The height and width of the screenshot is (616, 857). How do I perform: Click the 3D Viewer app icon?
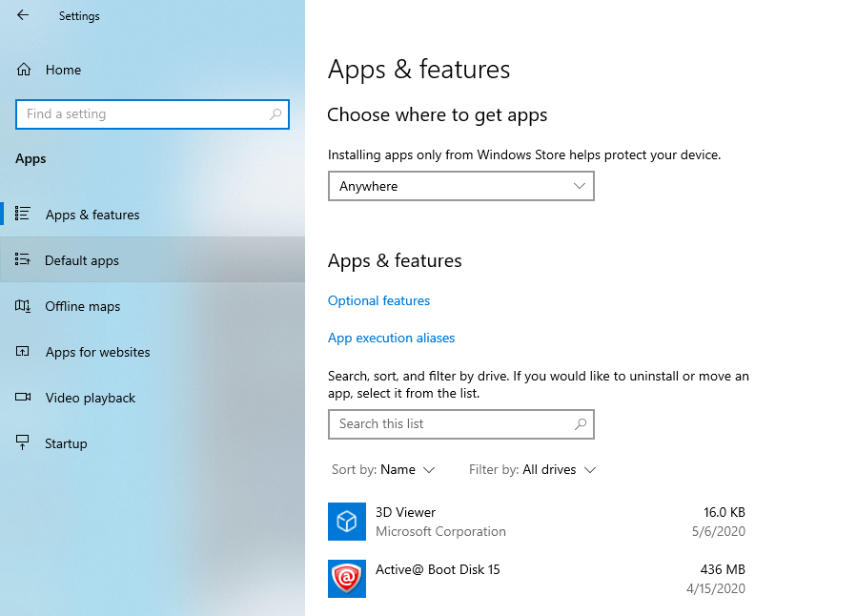346,522
